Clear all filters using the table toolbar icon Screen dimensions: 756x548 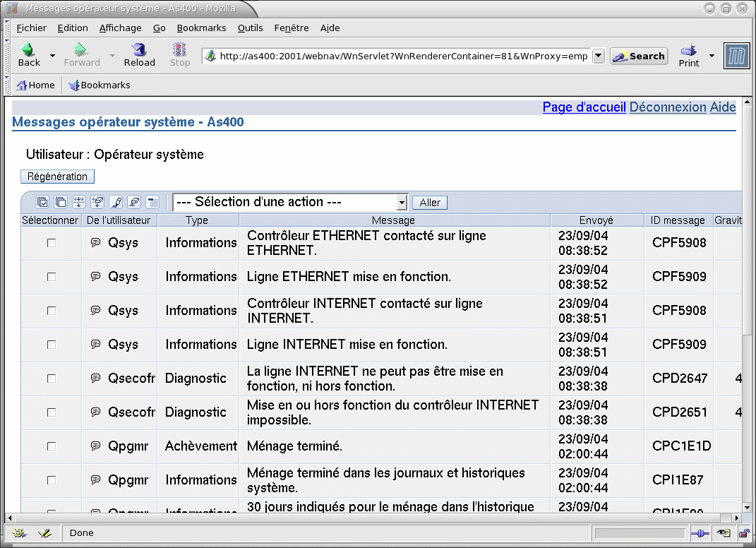tap(97, 202)
